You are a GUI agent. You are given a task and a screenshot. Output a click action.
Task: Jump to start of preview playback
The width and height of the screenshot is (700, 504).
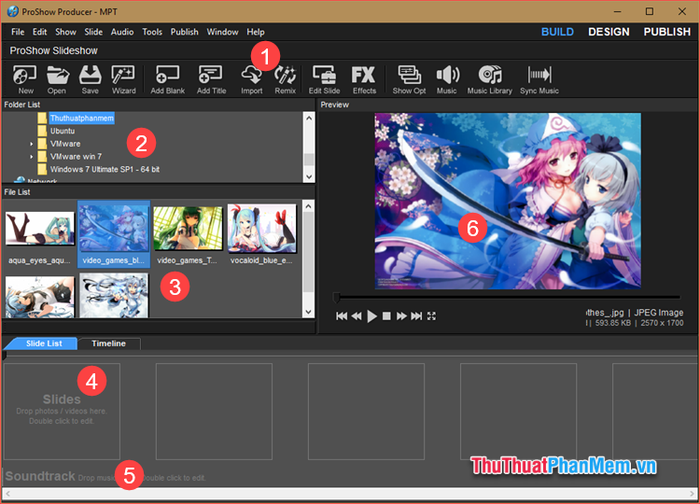coord(342,316)
